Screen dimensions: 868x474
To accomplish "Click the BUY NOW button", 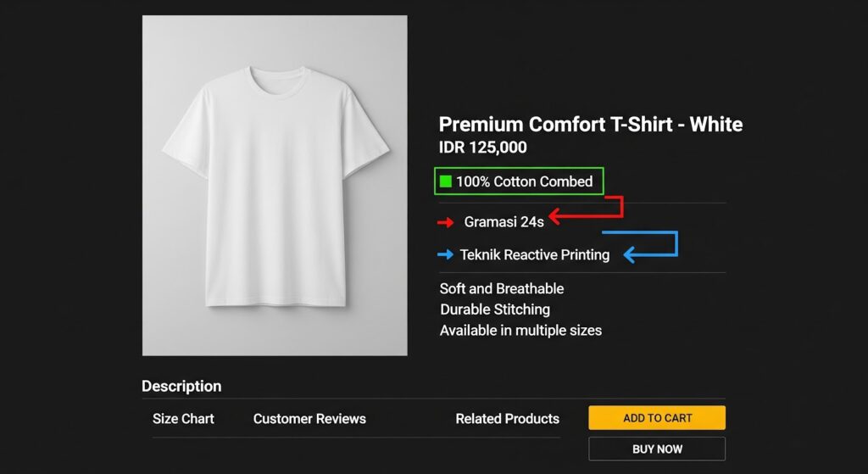I will point(657,449).
